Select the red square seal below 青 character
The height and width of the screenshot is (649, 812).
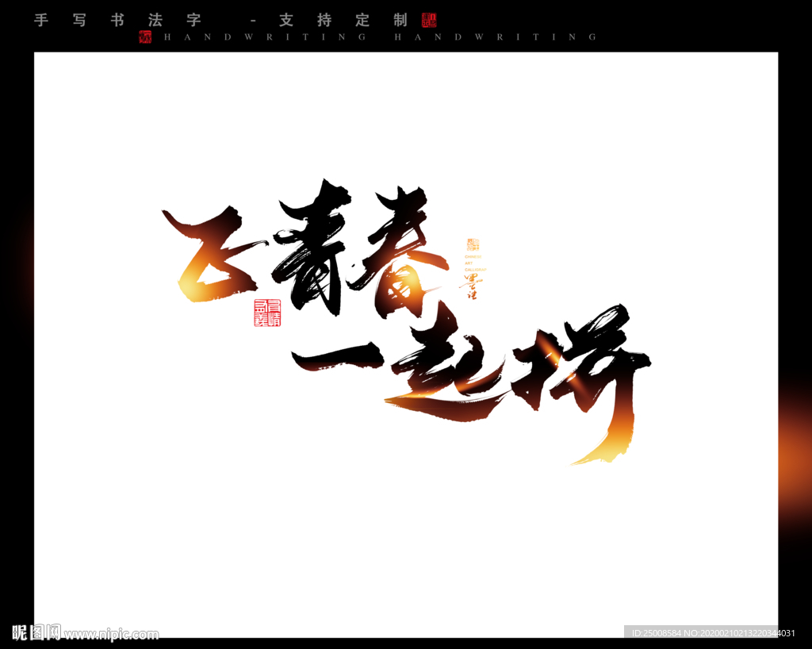(268, 313)
